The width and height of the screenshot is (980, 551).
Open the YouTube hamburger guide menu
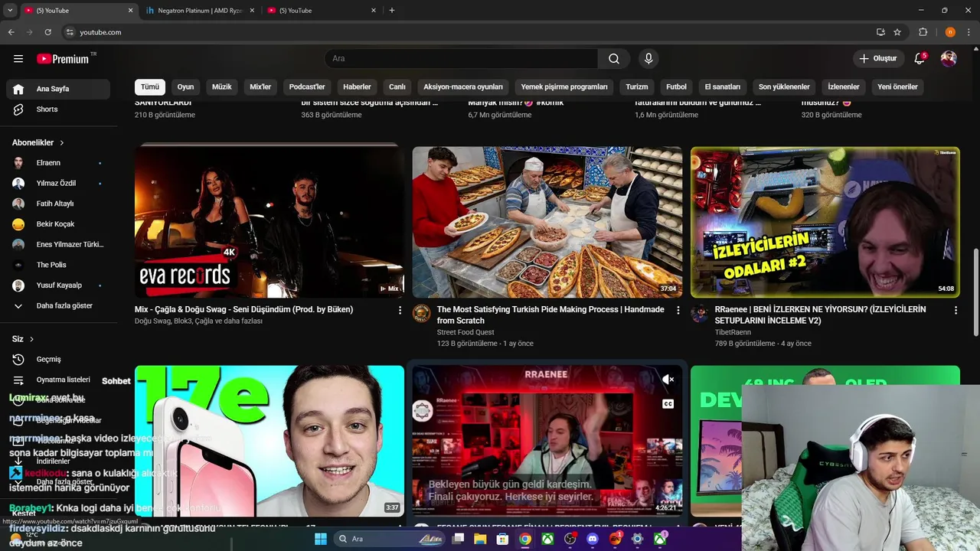(18, 59)
